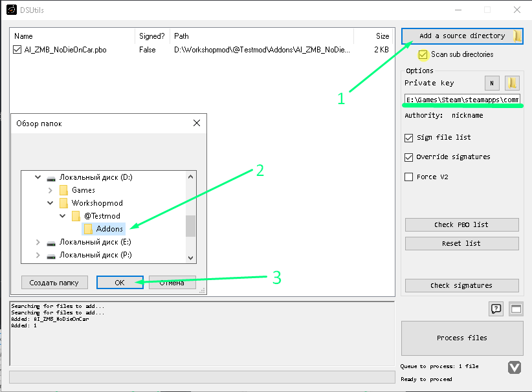Click the Workshopmod folder icon
Screen dimensions: 532x392
coord(63,203)
